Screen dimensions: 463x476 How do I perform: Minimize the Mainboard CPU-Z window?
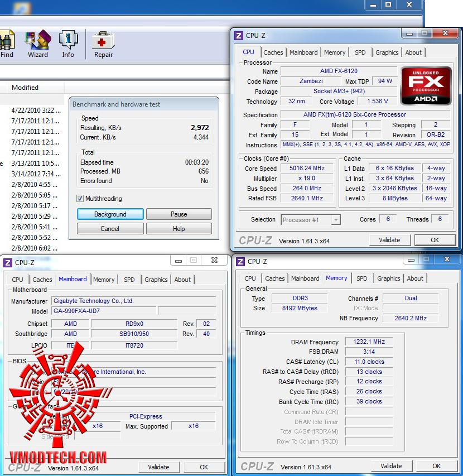point(179,261)
